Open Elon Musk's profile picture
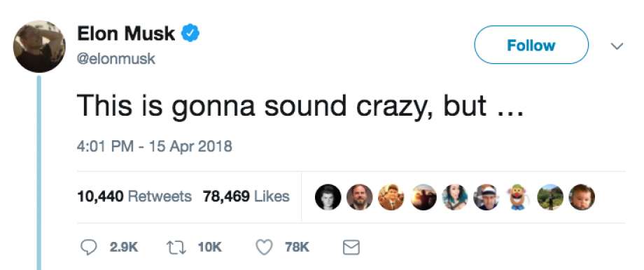Viewport: 644px width, 270px height. coord(39,46)
